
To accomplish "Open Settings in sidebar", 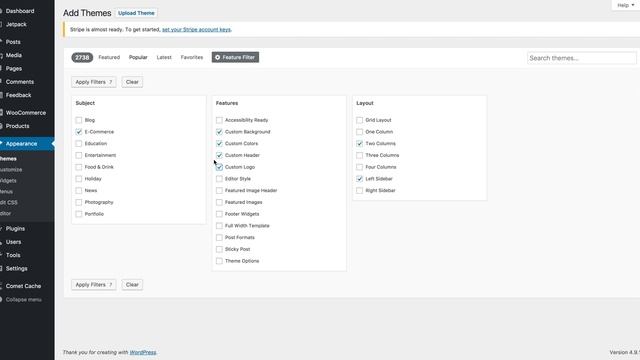I will (16, 269).
